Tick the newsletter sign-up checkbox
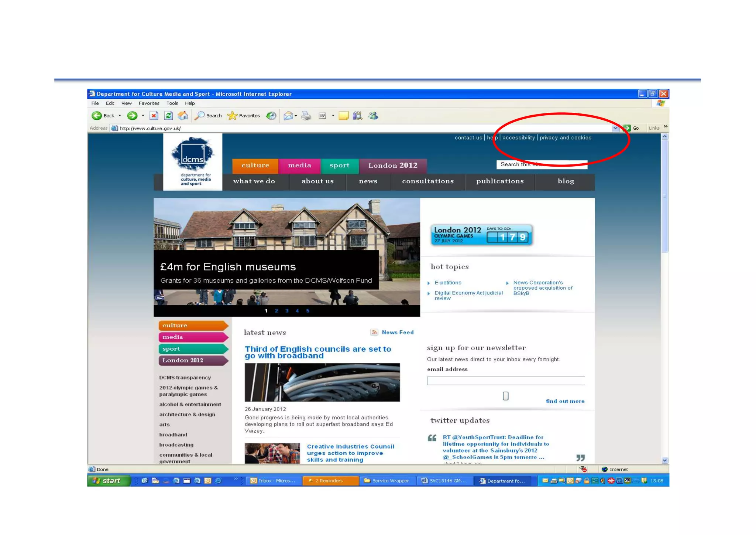756x535 pixels. point(505,396)
